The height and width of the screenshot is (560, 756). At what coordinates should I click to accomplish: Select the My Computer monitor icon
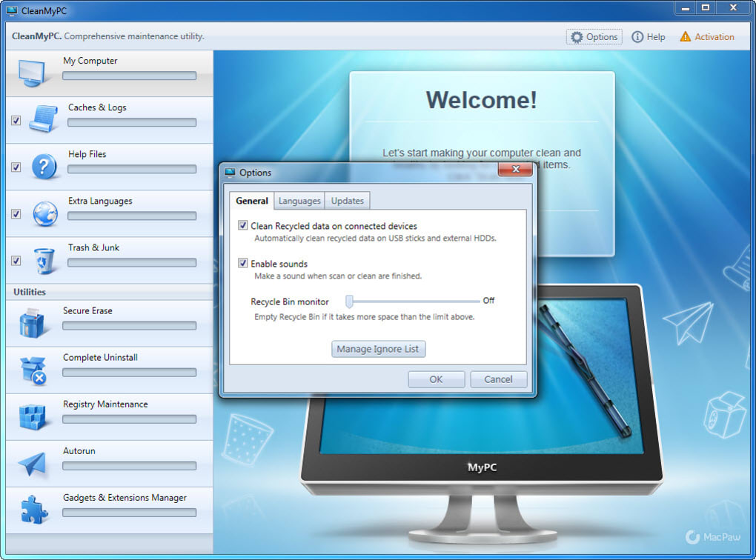point(32,73)
